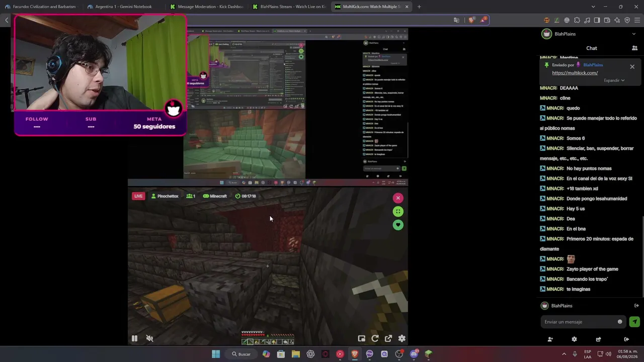Open Discord from the taskbar
The image size is (644, 362).
(x=414, y=354)
